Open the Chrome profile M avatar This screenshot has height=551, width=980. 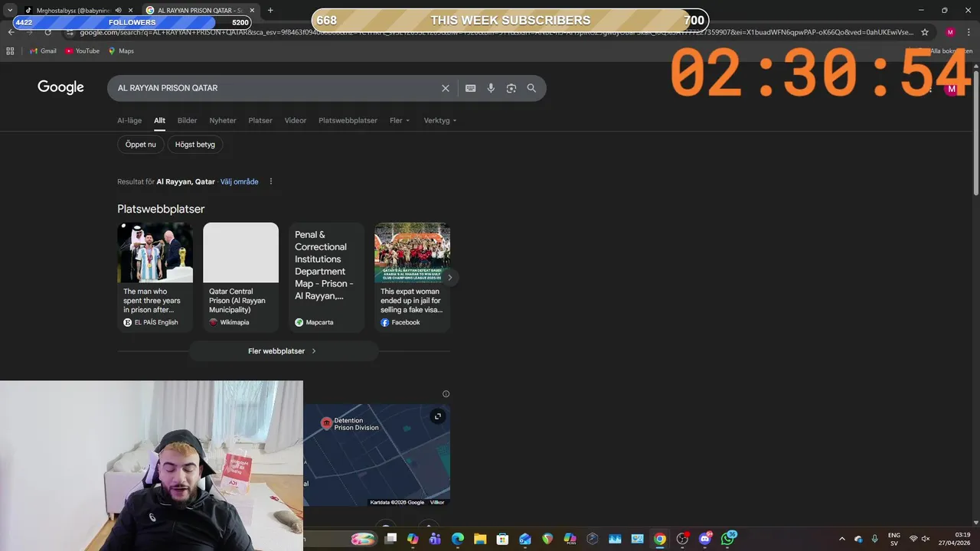pyautogui.click(x=950, y=32)
